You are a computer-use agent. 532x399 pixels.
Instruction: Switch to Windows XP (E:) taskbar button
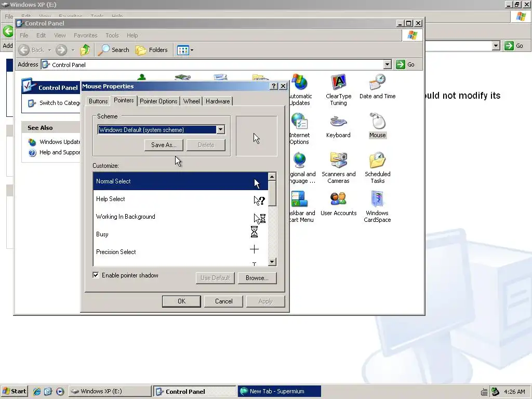(110, 391)
